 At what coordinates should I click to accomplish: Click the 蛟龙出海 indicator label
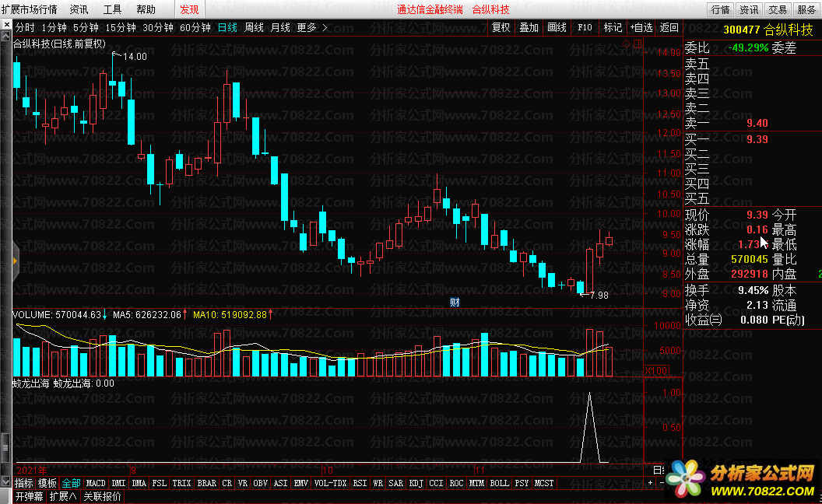pyautogui.click(x=31, y=383)
